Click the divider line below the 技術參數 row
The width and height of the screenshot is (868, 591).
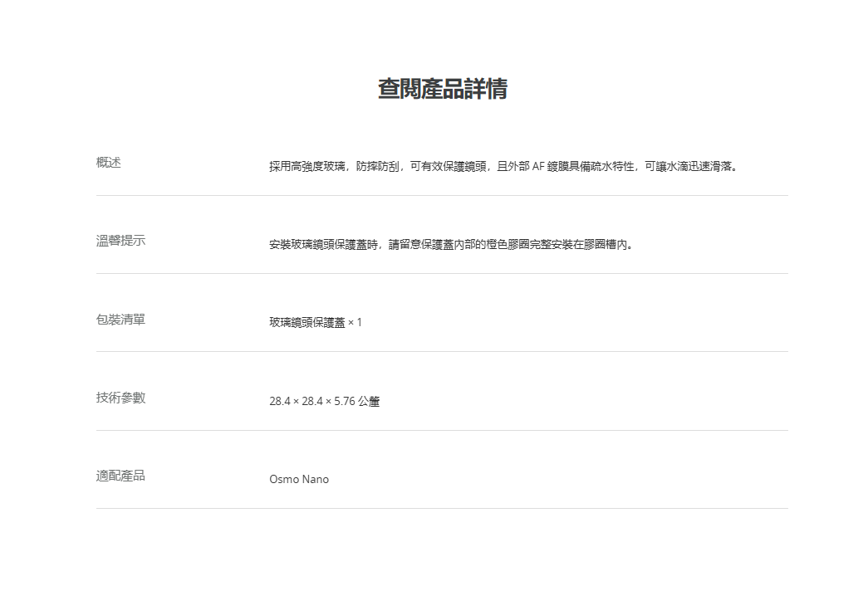pos(442,431)
